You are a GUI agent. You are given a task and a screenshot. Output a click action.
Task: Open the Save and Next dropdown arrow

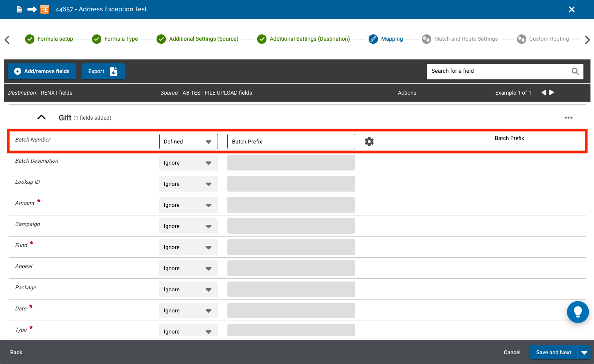click(584, 352)
